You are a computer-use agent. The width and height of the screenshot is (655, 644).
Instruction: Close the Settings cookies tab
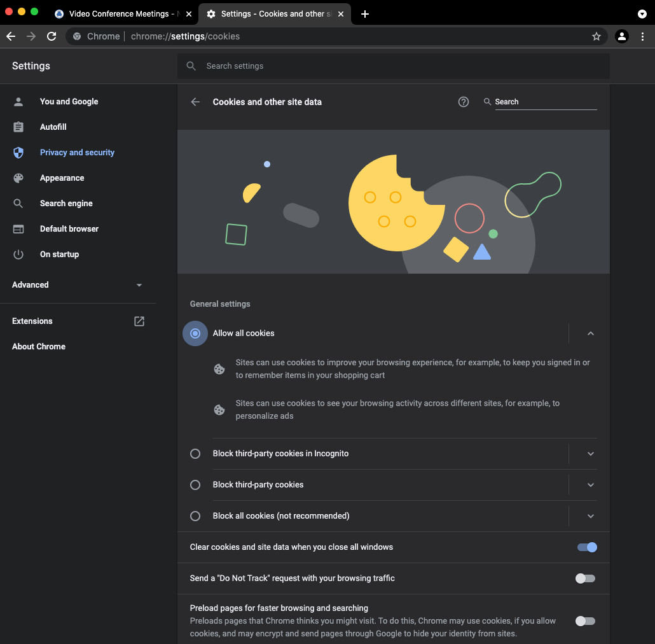(341, 14)
